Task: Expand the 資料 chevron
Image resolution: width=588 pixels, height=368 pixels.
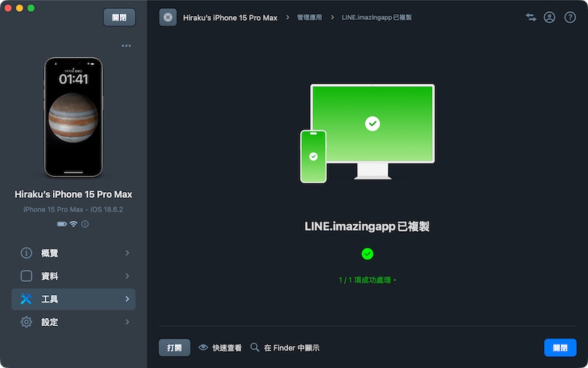Action: tap(127, 276)
